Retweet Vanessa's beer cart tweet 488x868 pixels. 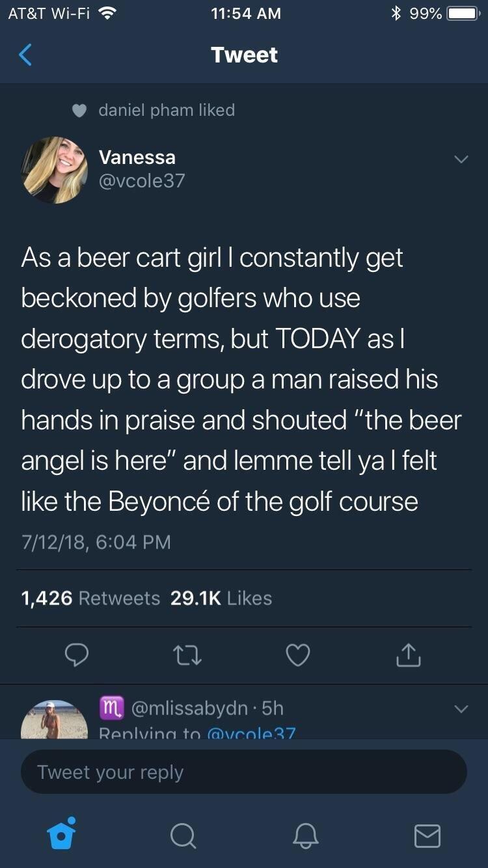click(x=187, y=655)
